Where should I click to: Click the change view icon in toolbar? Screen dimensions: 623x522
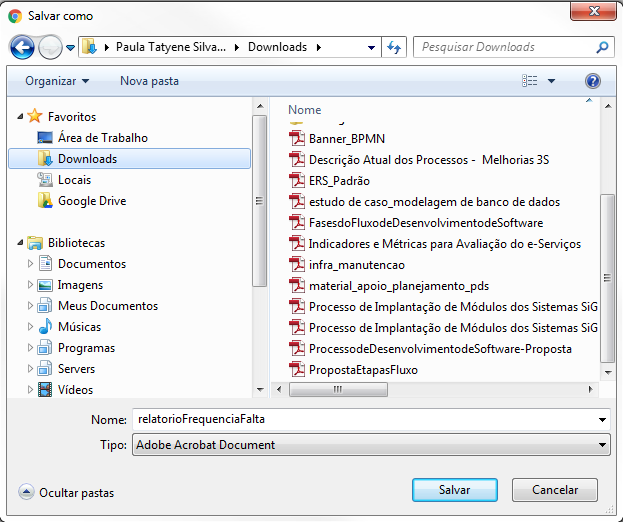[529, 81]
